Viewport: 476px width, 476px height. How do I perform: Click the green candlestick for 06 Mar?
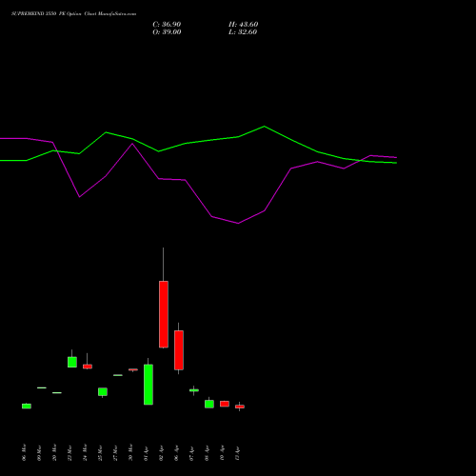click(27, 406)
